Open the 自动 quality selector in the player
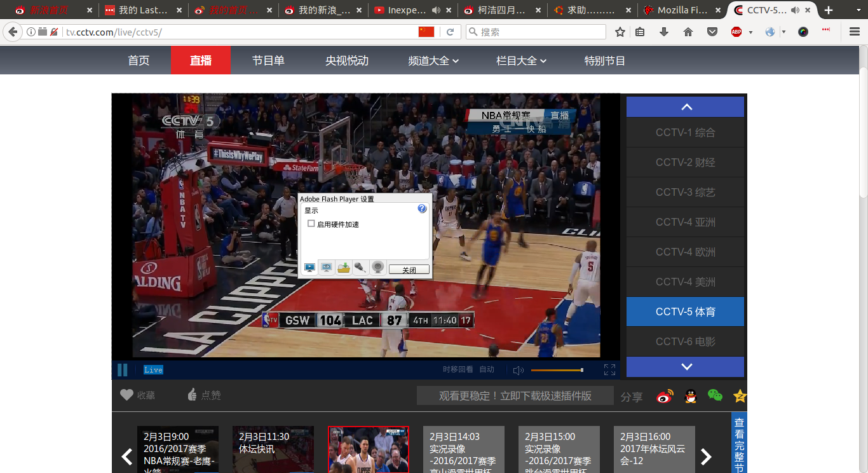Screen dimensions: 868x473 [487, 369]
